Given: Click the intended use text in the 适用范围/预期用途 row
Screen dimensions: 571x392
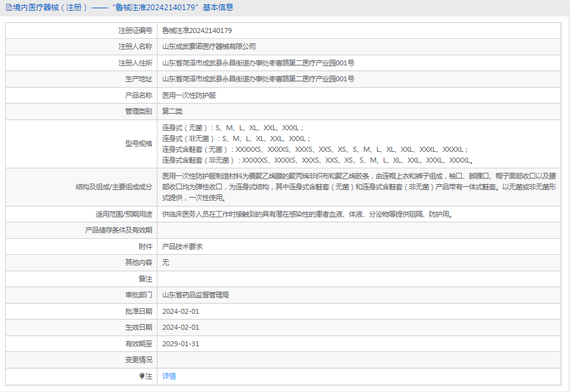Looking at the screenshot, I should coord(307,214).
